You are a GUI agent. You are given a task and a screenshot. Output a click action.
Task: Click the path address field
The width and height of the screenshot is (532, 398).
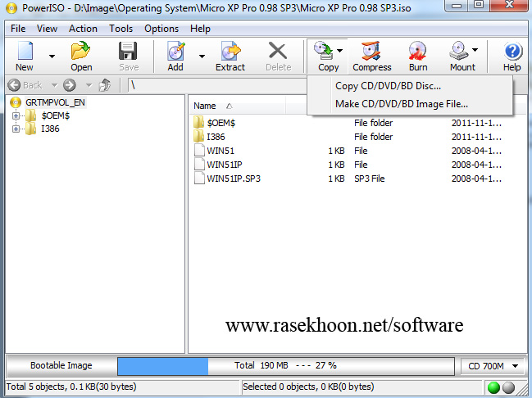tap(217, 85)
